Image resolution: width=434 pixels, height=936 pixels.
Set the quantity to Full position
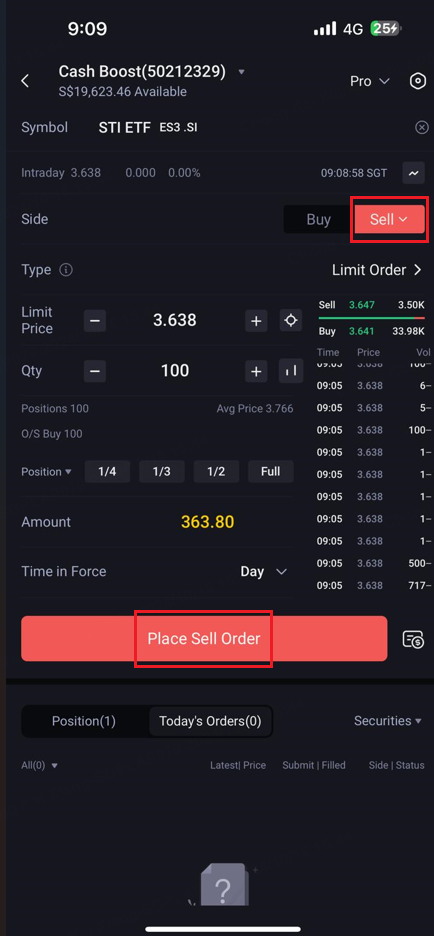click(x=270, y=472)
